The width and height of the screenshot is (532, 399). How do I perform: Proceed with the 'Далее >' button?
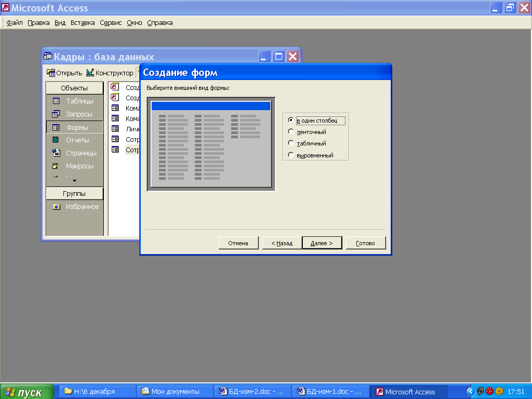(322, 243)
